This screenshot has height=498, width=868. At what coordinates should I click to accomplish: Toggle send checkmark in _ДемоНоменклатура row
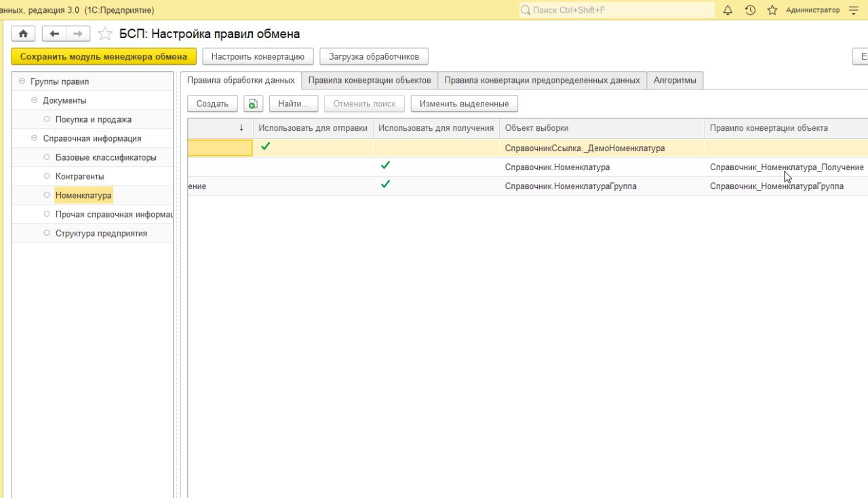point(266,146)
